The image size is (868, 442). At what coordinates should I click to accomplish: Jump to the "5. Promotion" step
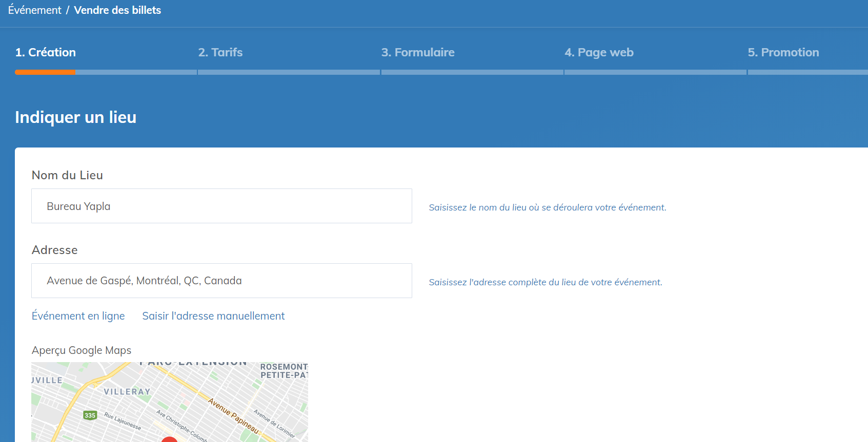(x=783, y=52)
